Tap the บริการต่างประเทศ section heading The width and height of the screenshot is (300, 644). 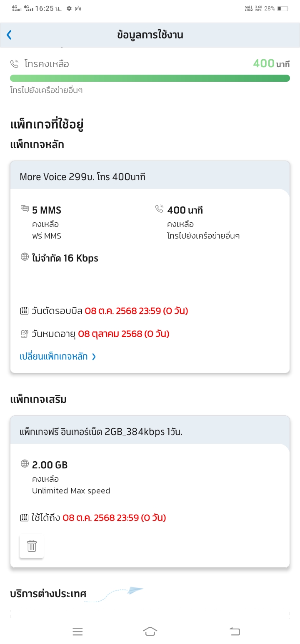48,594
